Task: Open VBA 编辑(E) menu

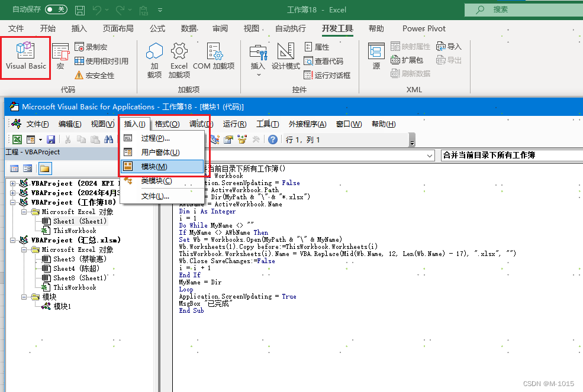Action: click(x=70, y=124)
